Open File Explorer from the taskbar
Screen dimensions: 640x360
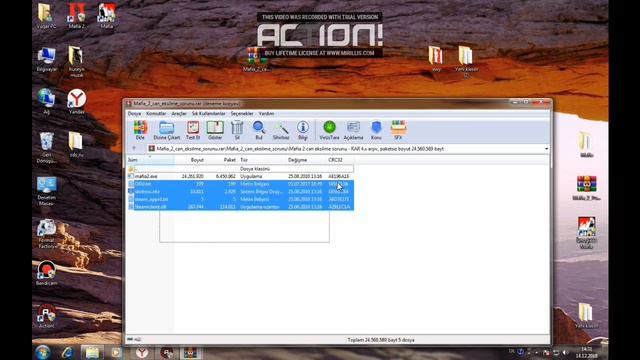point(92,352)
